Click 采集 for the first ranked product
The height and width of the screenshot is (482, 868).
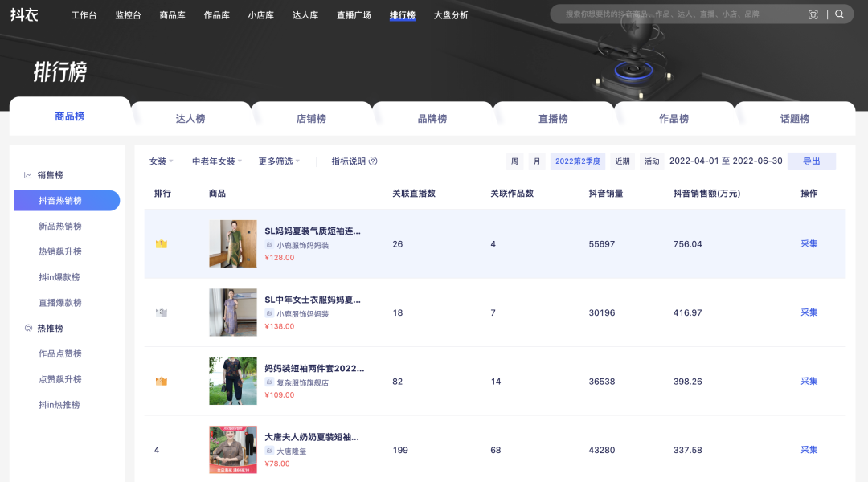click(809, 244)
